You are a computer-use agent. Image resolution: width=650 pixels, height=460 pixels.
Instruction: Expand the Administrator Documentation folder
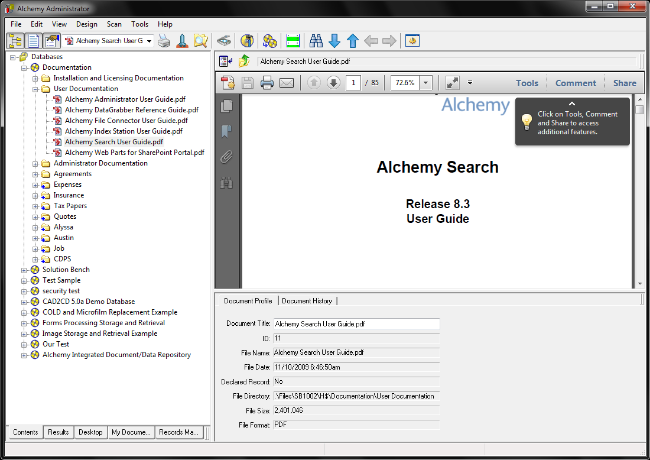pyautogui.click(x=35, y=164)
